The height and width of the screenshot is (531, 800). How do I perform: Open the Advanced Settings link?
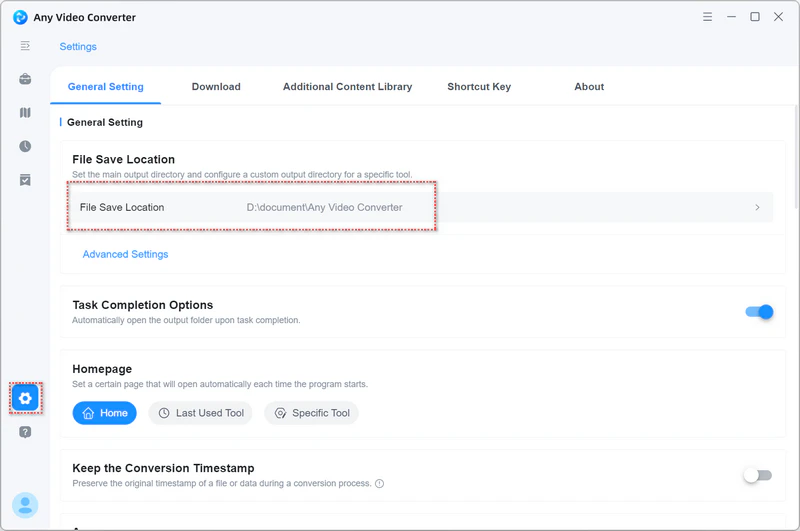[x=126, y=254]
